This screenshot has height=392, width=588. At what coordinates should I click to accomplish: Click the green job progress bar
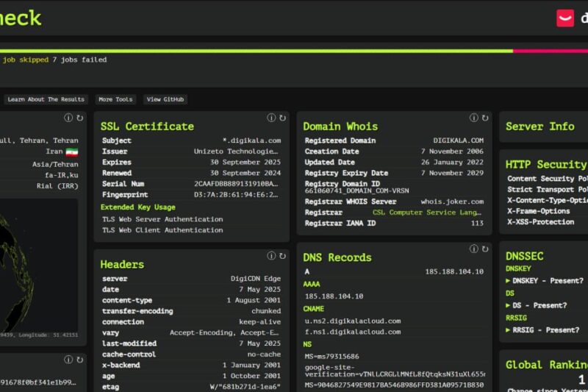[x=257, y=51]
